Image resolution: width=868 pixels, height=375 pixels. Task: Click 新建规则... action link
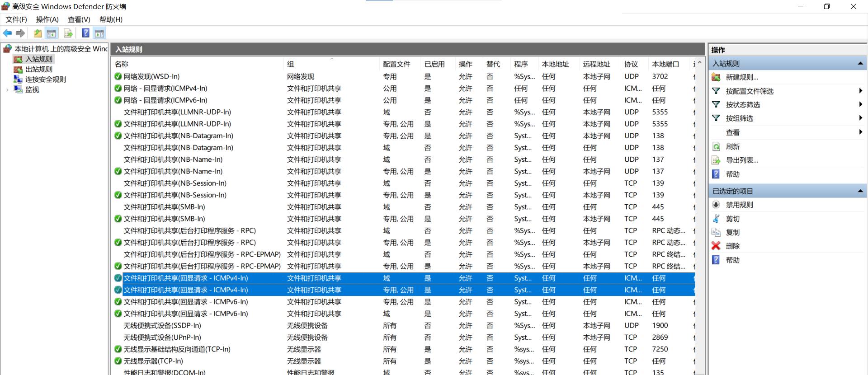coord(742,77)
